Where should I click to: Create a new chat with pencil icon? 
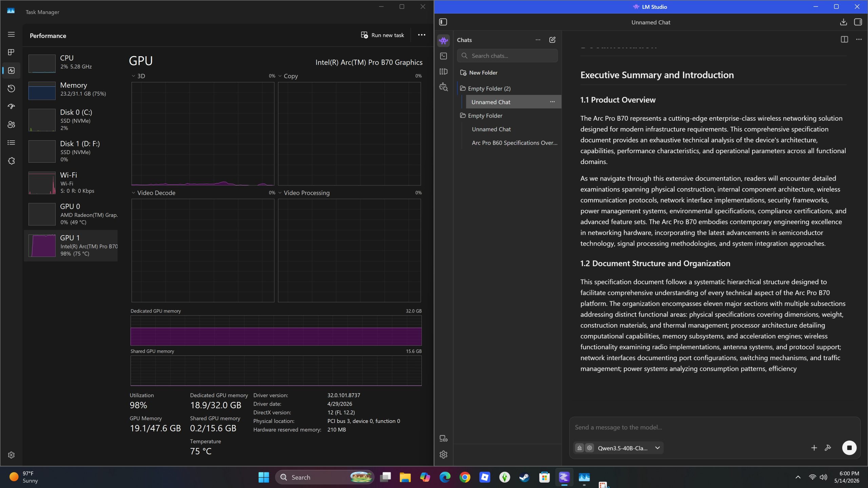point(552,40)
